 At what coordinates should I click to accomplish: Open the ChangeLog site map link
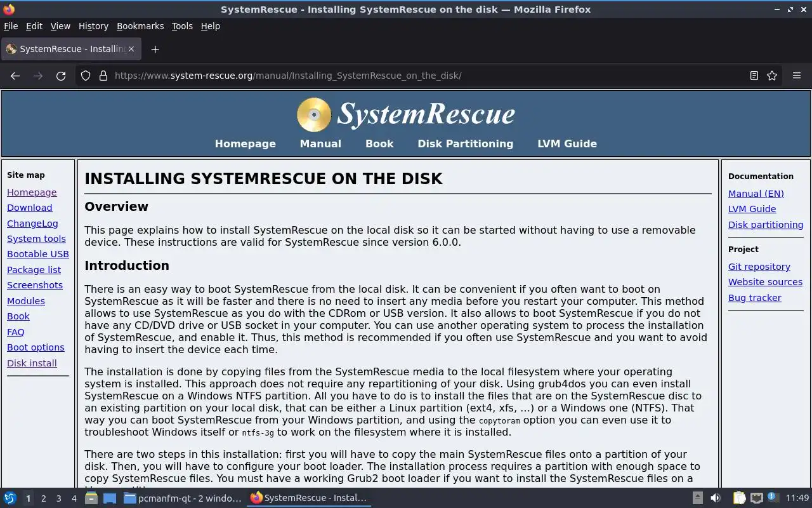point(32,224)
